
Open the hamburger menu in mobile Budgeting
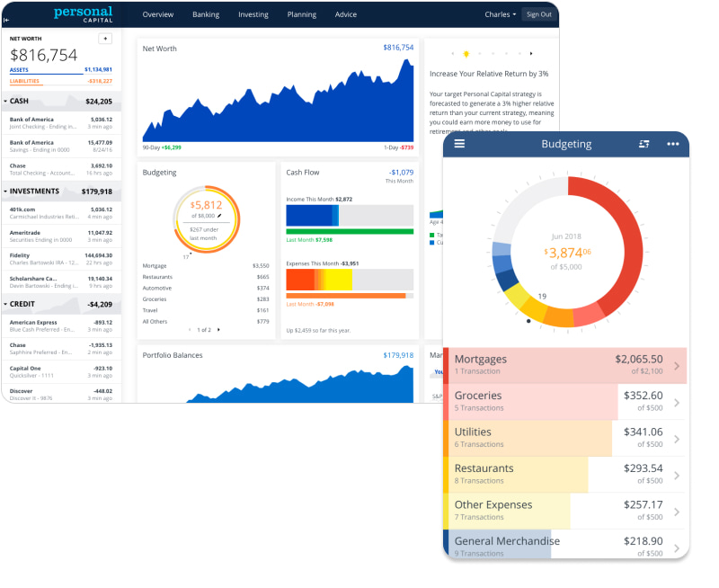[x=459, y=144]
